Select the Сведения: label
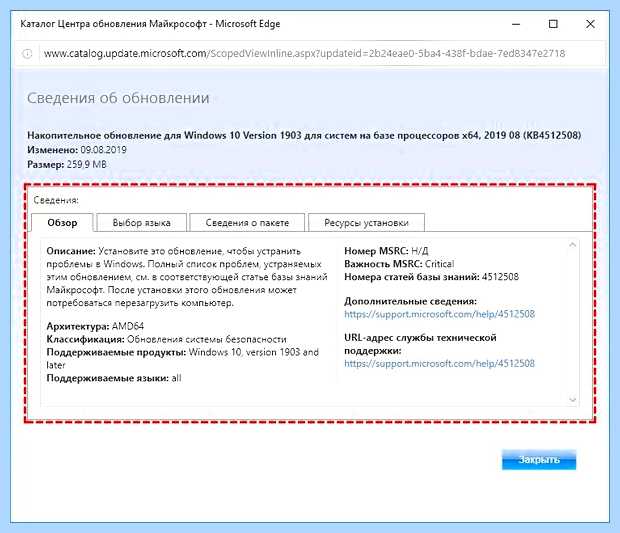This screenshot has width=620, height=533. (56, 200)
